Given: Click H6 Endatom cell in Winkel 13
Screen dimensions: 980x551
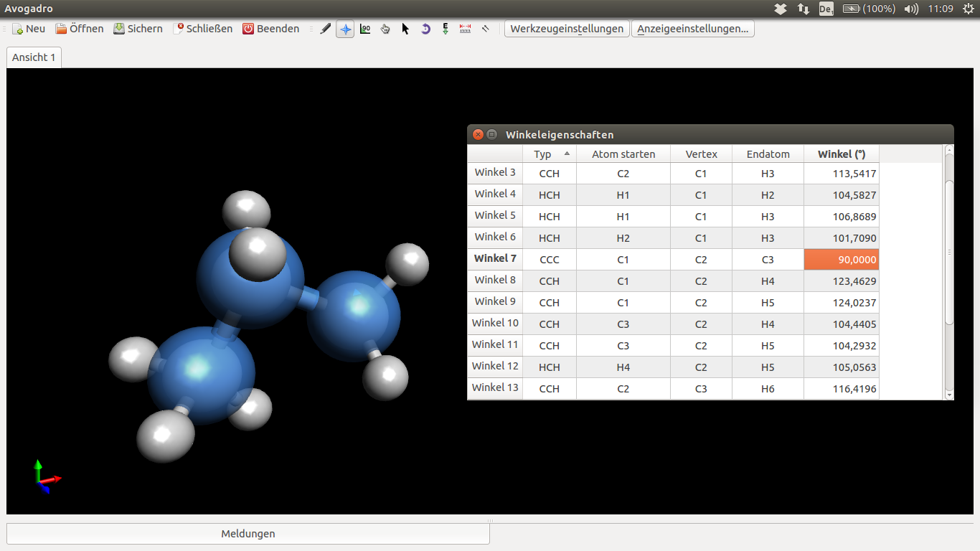Looking at the screenshot, I should (x=768, y=389).
